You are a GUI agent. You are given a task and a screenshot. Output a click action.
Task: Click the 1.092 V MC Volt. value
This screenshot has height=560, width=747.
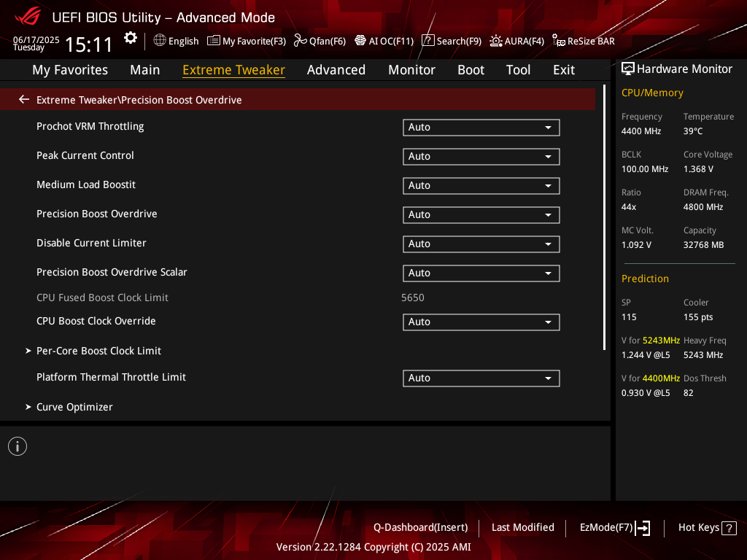[636, 245]
